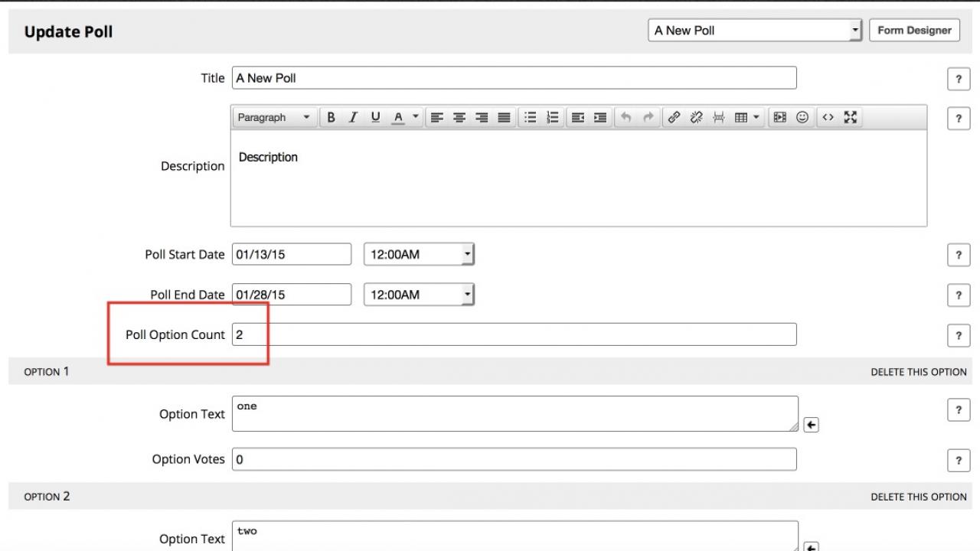The height and width of the screenshot is (551, 980).
Task: Click the bullet list icon
Action: (530, 117)
